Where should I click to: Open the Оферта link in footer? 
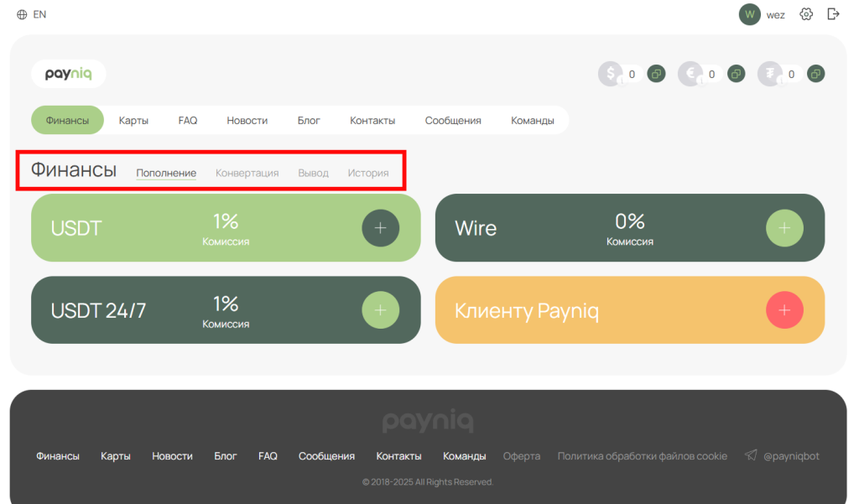pyautogui.click(x=522, y=456)
